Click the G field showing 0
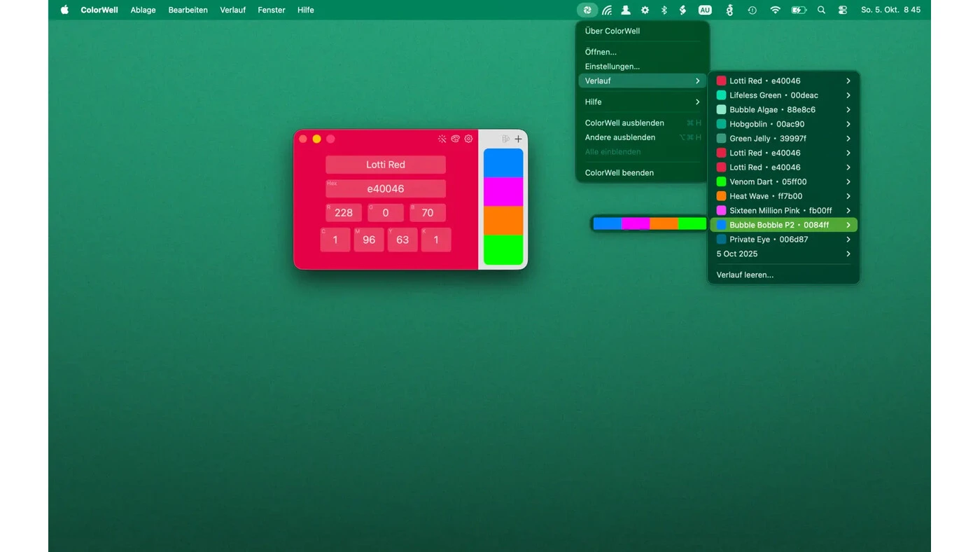 386,213
